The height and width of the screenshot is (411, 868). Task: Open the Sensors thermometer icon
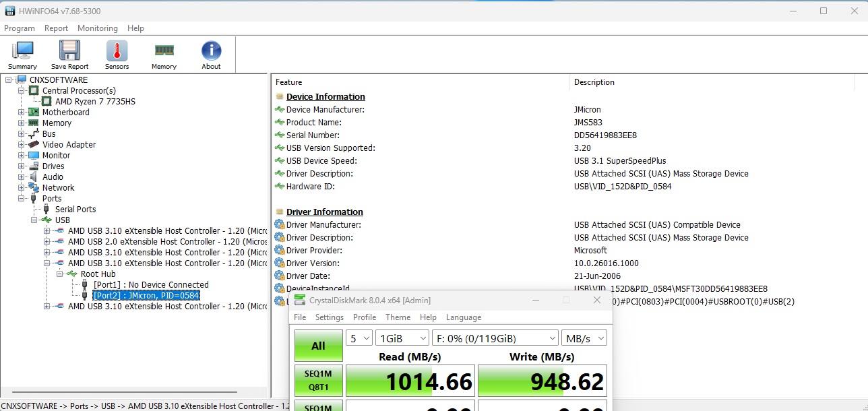[117, 55]
